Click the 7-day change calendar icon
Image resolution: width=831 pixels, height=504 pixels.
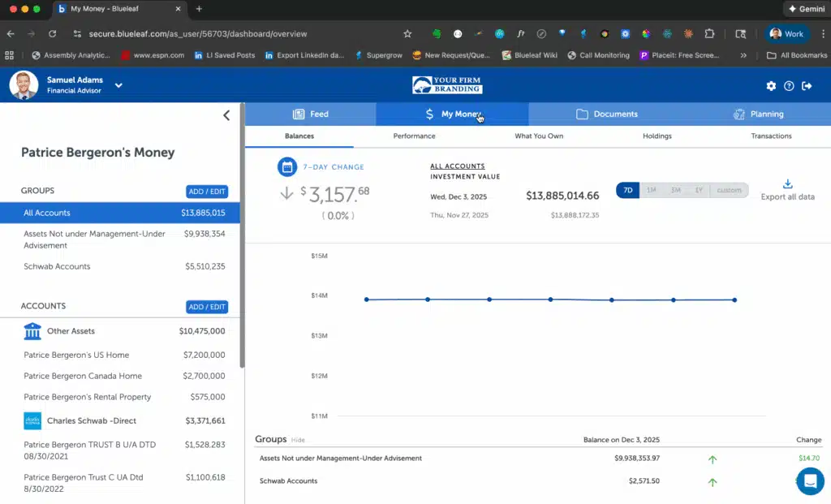click(x=287, y=167)
